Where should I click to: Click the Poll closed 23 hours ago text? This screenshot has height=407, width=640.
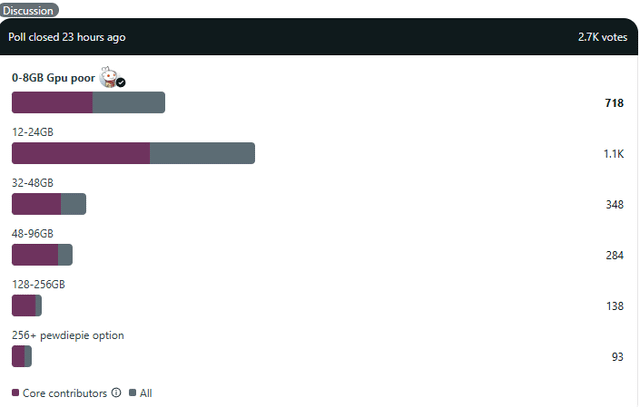pos(67,37)
